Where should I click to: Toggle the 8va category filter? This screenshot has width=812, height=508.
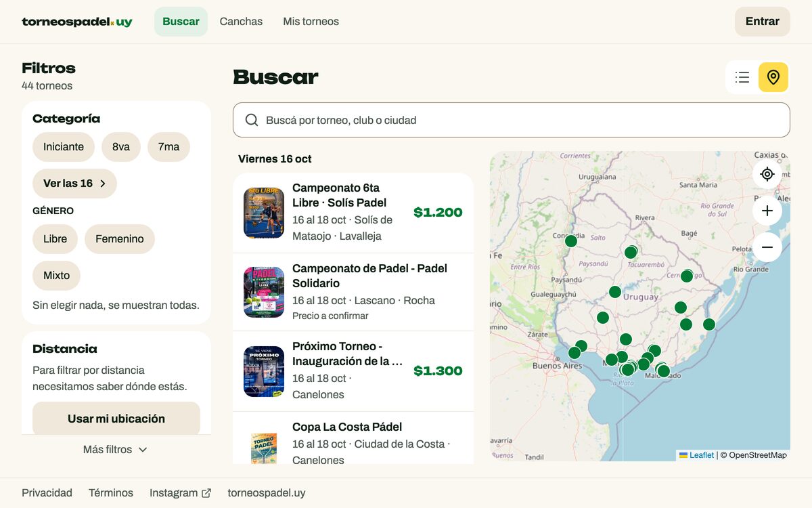coord(121,147)
